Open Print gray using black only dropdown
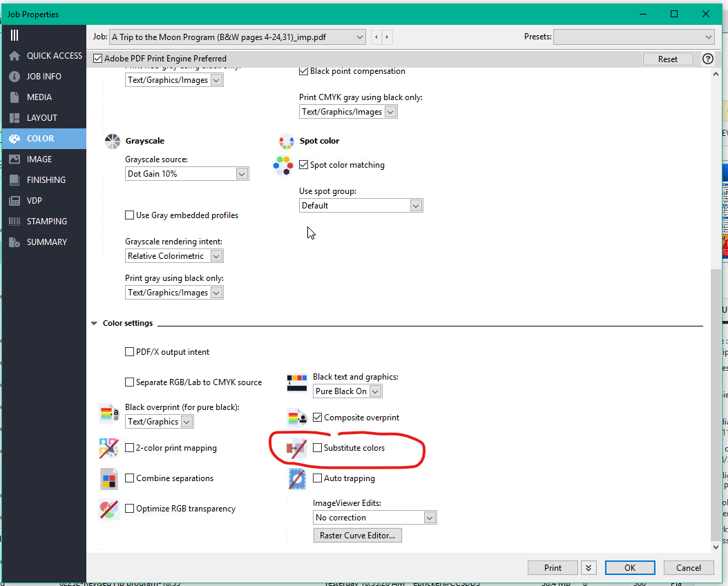This screenshot has width=728, height=586. [x=174, y=293]
